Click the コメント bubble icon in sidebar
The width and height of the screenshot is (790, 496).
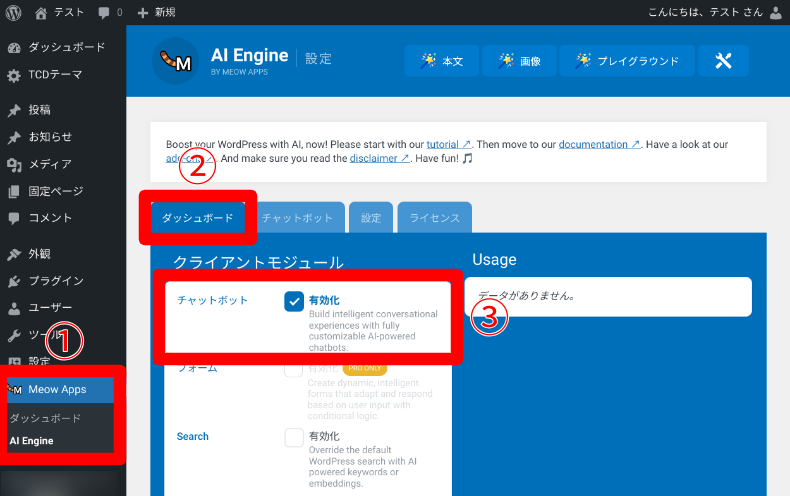tap(14, 218)
